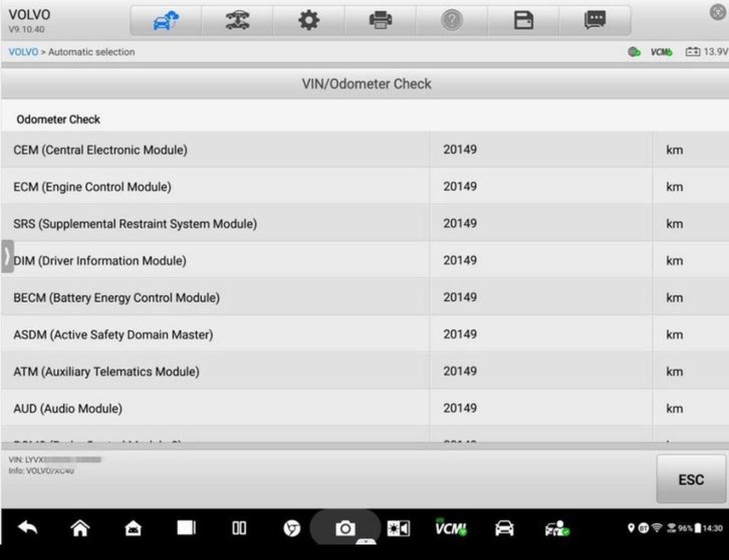Viewport: 729px width, 560px height.
Task: Open the brightness and media icon
Action: click(x=398, y=529)
